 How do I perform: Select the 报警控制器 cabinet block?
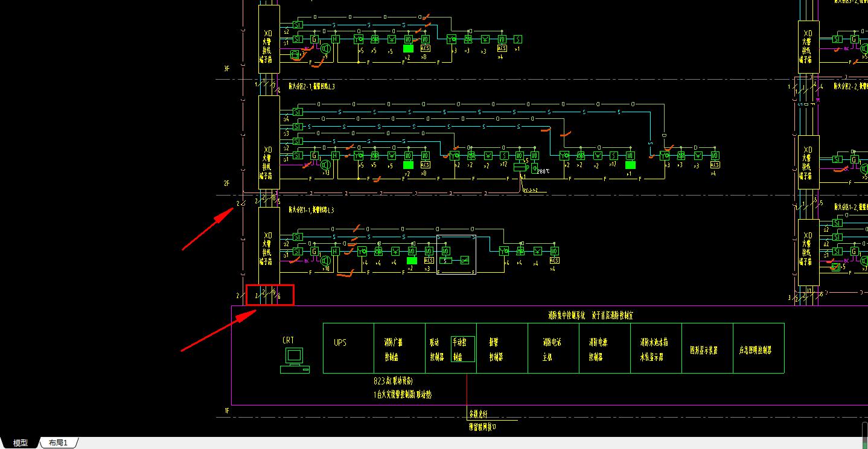(x=502, y=348)
